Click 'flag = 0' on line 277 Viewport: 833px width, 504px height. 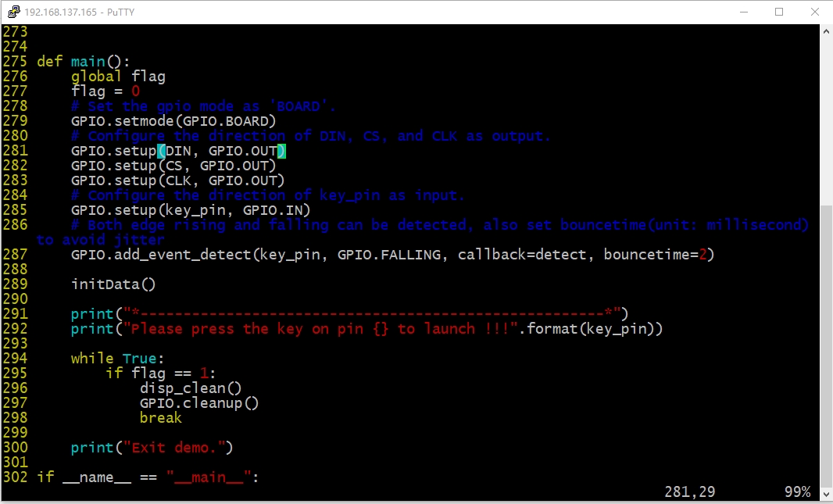tap(105, 91)
